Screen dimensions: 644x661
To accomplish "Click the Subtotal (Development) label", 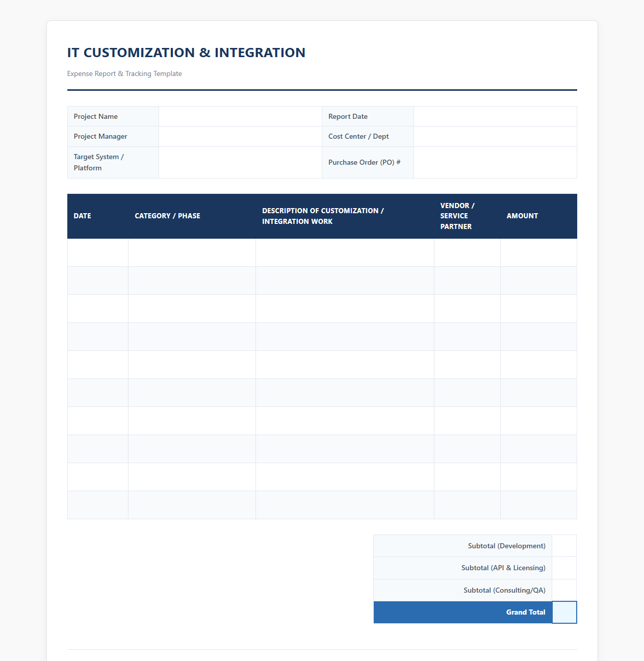I will point(507,546).
